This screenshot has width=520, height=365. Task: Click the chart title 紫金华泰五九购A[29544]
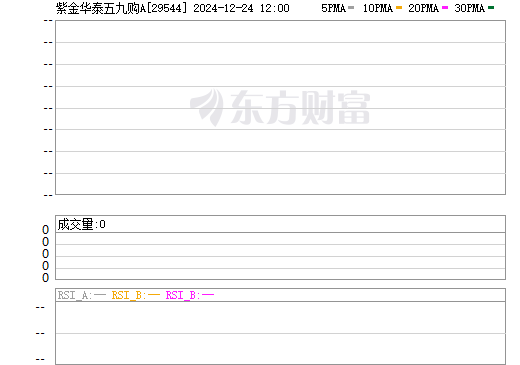[121, 8]
